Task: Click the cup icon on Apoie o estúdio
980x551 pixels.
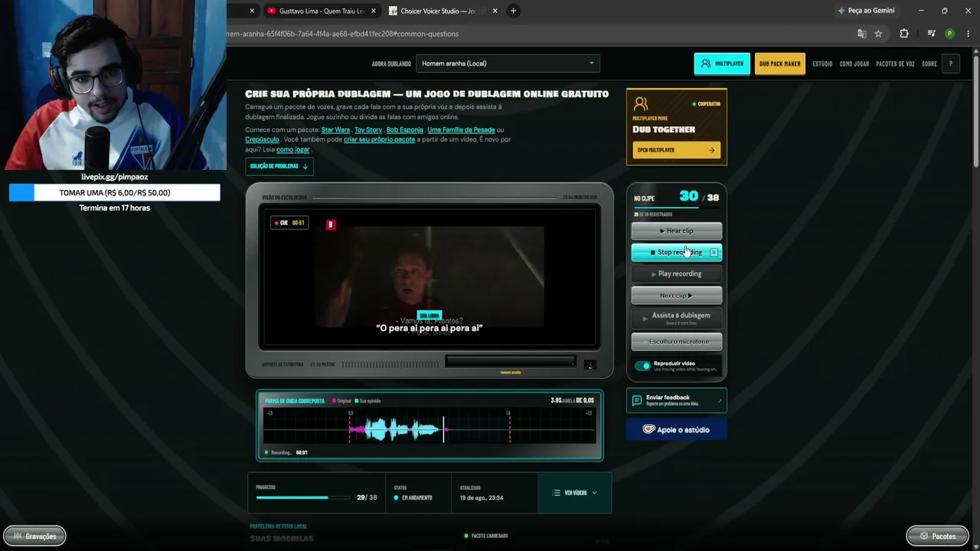Action: tap(648, 429)
